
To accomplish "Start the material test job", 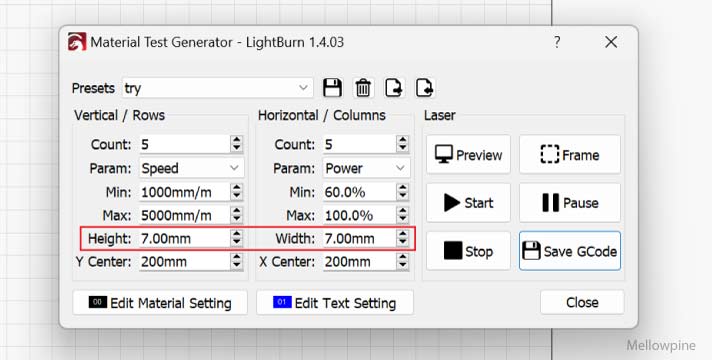I will (468, 203).
